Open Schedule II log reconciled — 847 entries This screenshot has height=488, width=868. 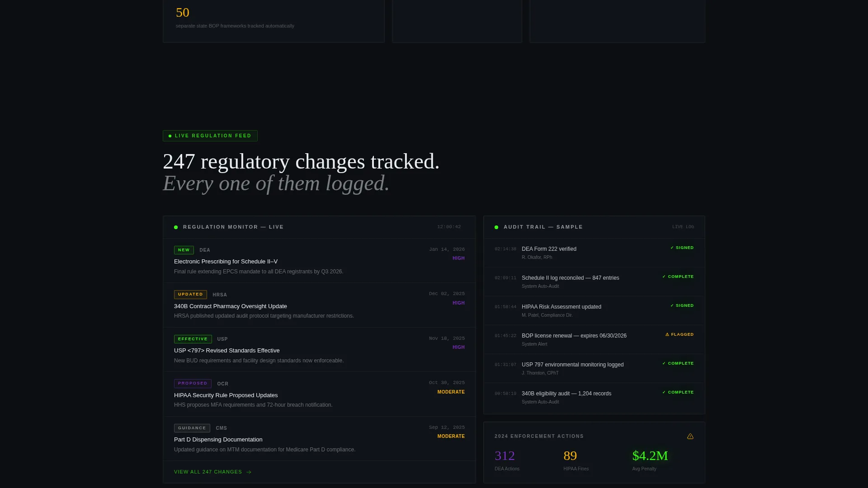pyautogui.click(x=594, y=282)
